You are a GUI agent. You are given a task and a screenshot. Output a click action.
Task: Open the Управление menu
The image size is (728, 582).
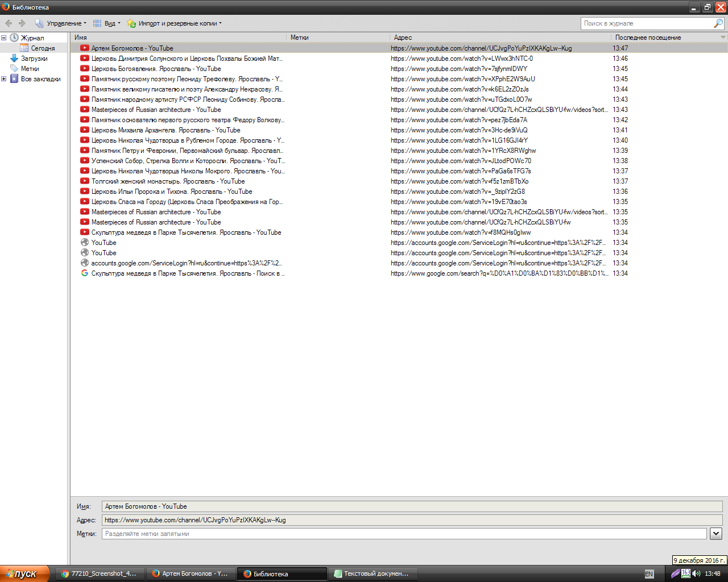pyautogui.click(x=60, y=23)
